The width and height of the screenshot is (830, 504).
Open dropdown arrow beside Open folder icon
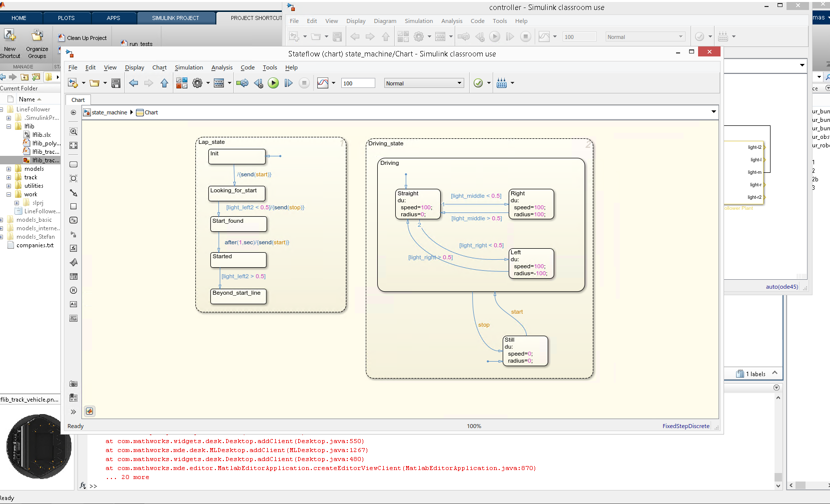(x=105, y=83)
